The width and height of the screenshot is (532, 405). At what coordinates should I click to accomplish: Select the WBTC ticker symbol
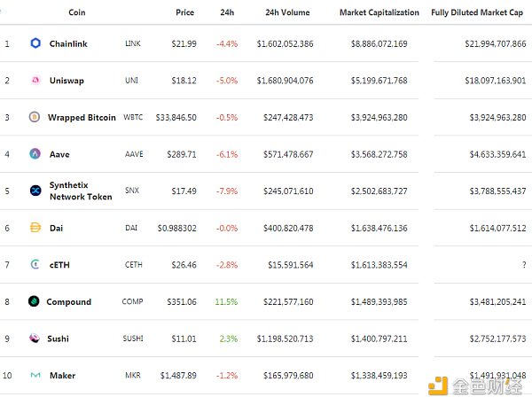coord(133,117)
